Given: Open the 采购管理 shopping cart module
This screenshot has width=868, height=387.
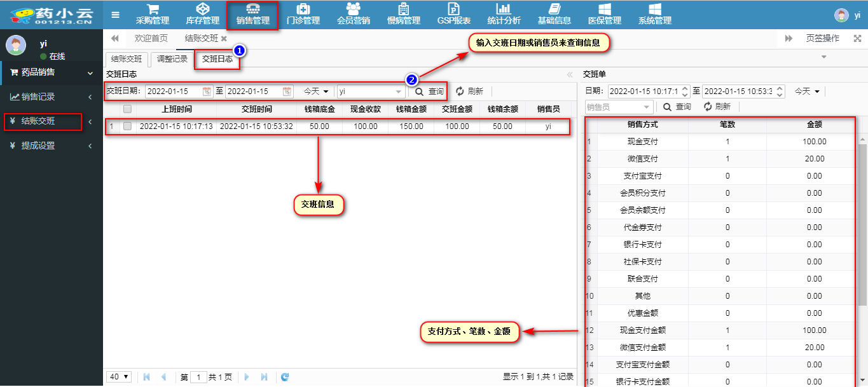Looking at the screenshot, I should pos(152,15).
